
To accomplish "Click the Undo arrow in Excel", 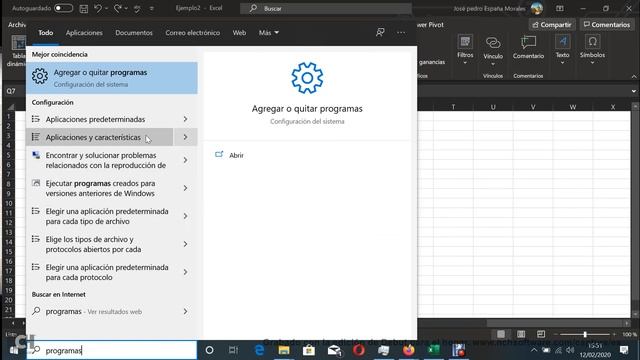I will tap(98, 8).
